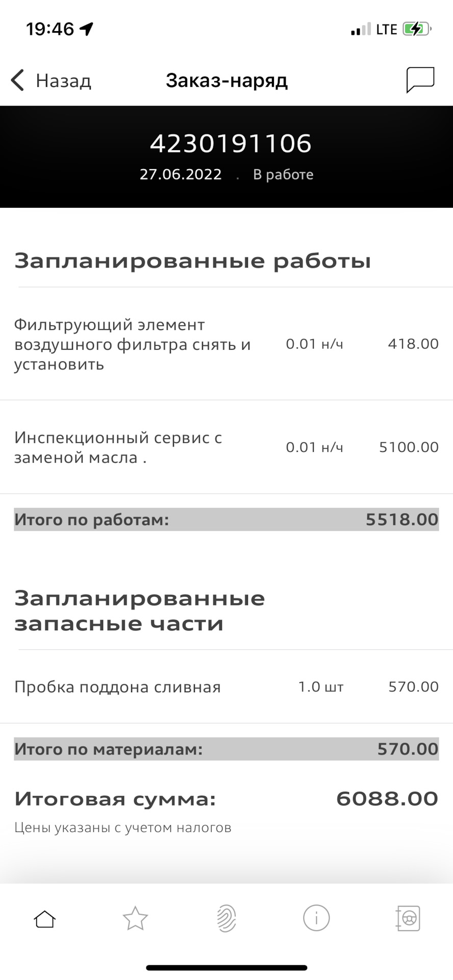453x980 pixels.
Task: Tap the Итого по работам total row
Action: coord(226,520)
